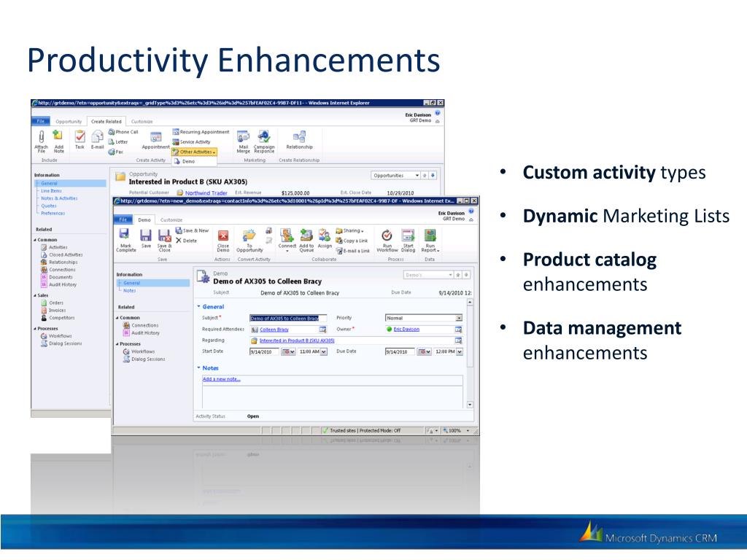The height and width of the screenshot is (560, 747).
Task: Click the Add to Queue icon
Action: (306, 240)
